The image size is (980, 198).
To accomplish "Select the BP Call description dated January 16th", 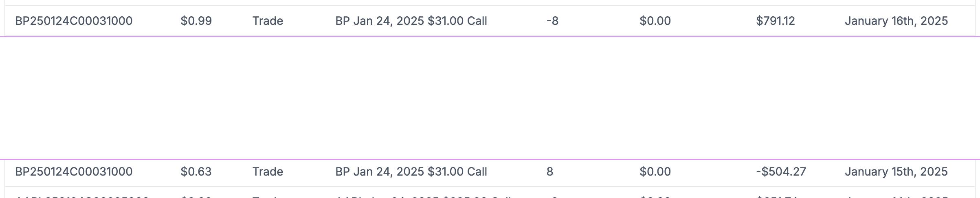I will pyautogui.click(x=411, y=21).
